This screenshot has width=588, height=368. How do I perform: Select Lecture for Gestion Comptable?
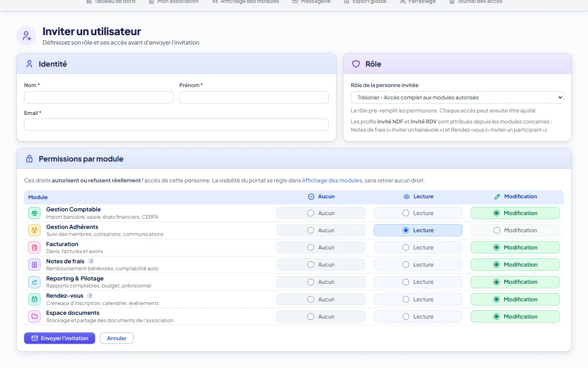click(x=418, y=213)
